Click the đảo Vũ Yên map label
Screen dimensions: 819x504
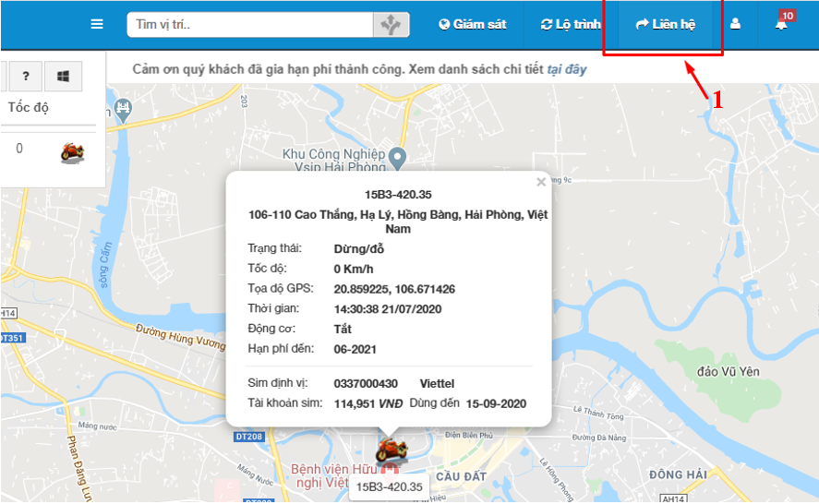[x=729, y=372]
